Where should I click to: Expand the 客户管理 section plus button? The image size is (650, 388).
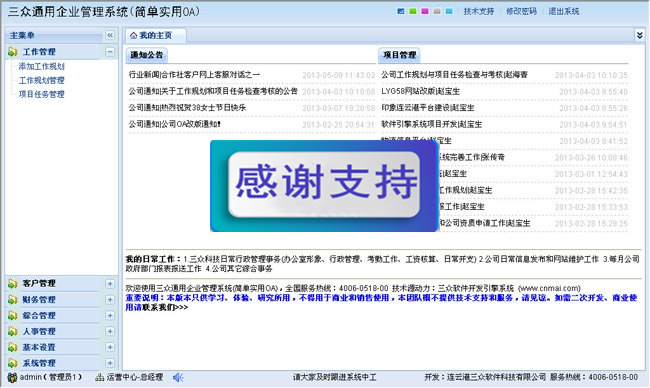pyautogui.click(x=110, y=284)
